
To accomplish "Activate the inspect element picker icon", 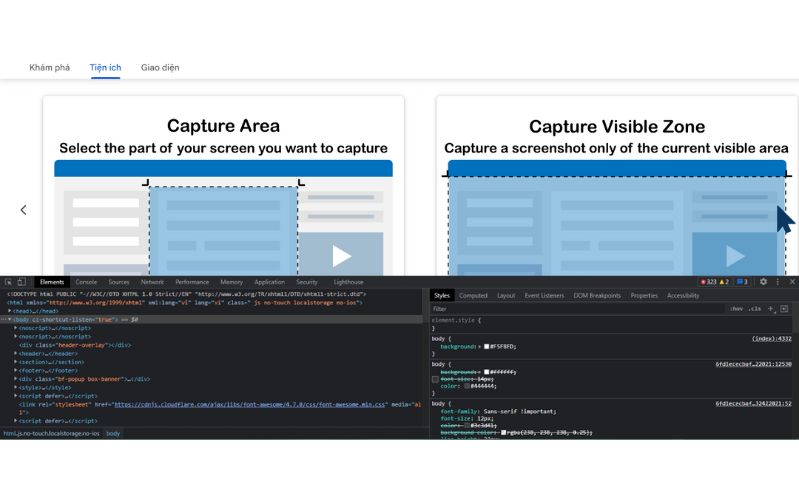I will (8, 282).
